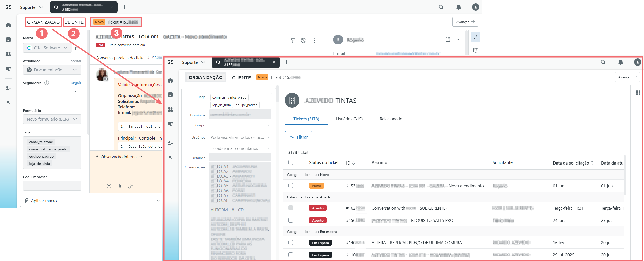
Task: Click Home icon in front window sidebar
Action: (170, 80)
